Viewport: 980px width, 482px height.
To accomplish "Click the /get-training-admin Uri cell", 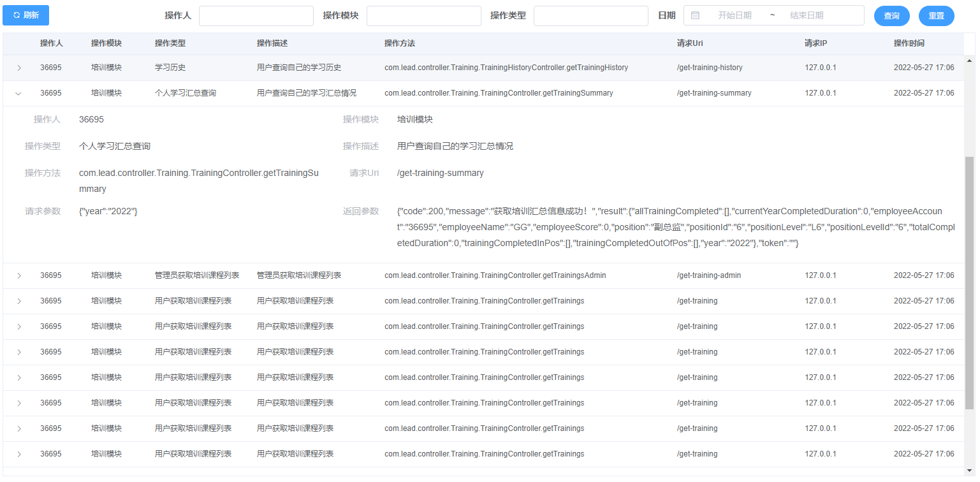I will [x=709, y=275].
